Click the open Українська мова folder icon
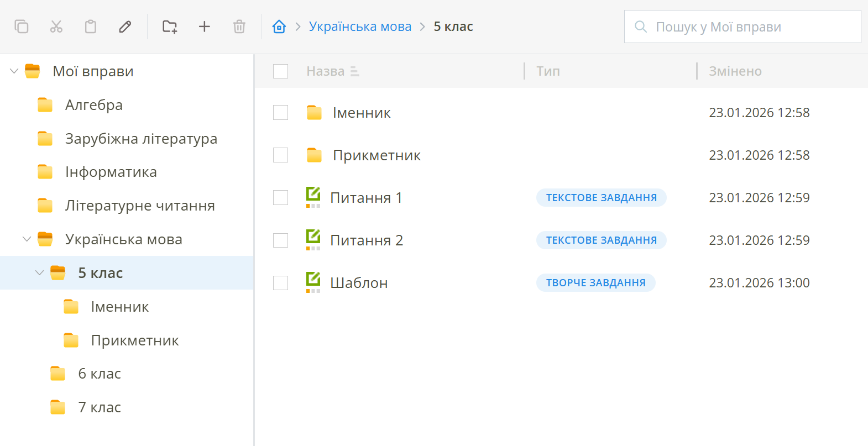Viewport: 868px width, 446px height. pyautogui.click(x=45, y=239)
